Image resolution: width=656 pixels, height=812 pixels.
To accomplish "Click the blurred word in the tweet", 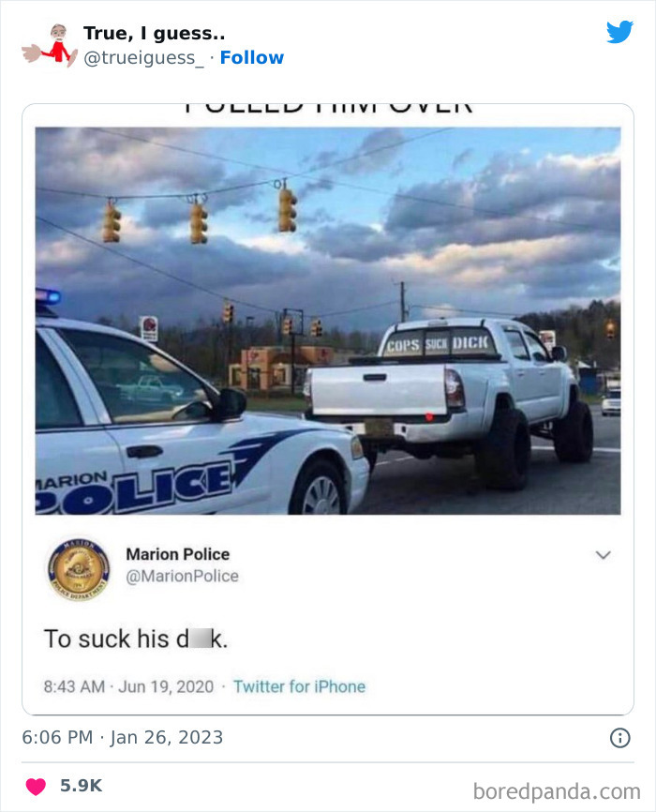I will coord(201,639).
